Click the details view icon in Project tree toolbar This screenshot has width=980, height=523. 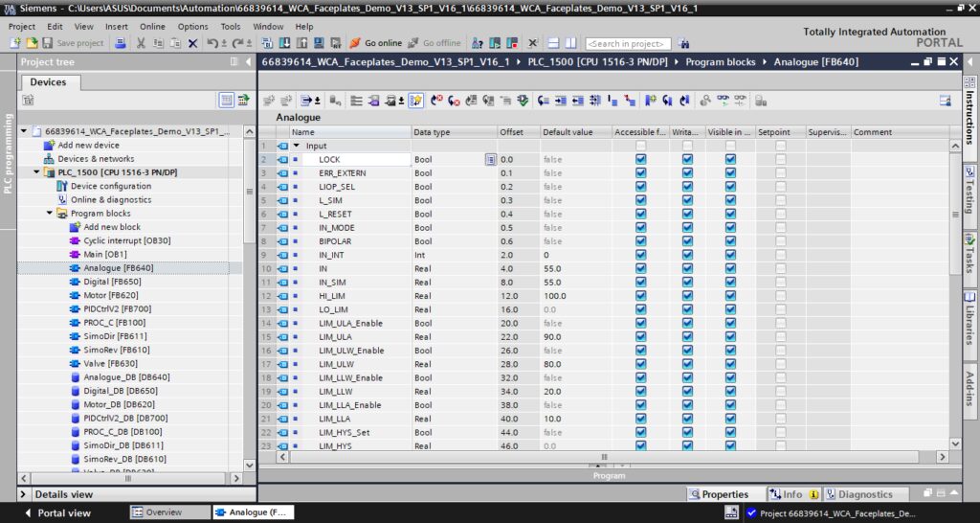(226, 100)
